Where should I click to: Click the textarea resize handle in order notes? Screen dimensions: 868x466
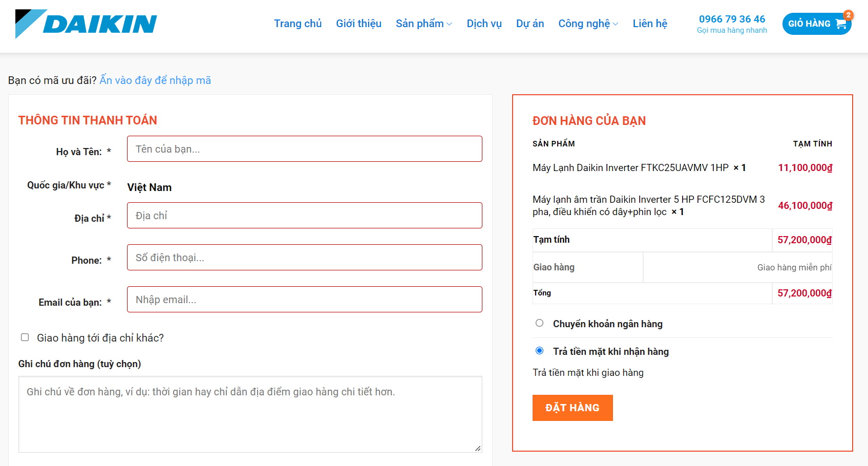tap(478, 448)
